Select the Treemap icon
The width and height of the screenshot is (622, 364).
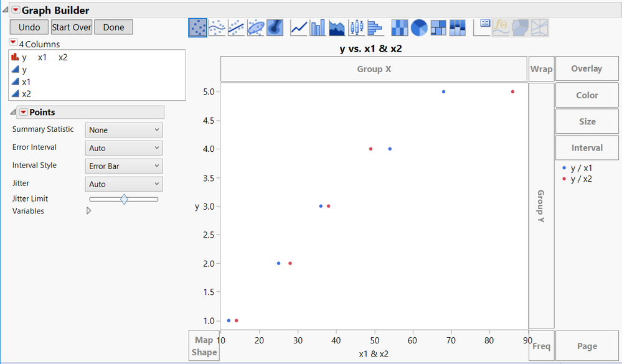pyautogui.click(x=438, y=28)
